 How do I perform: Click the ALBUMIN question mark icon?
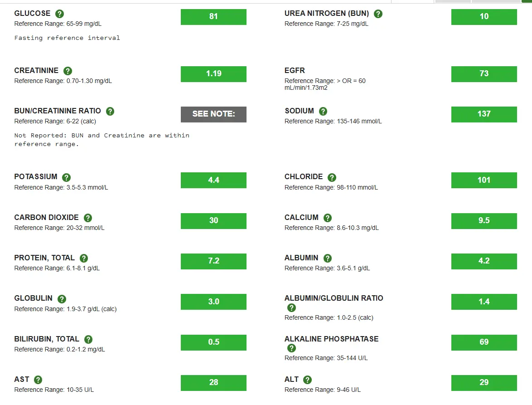tap(328, 259)
